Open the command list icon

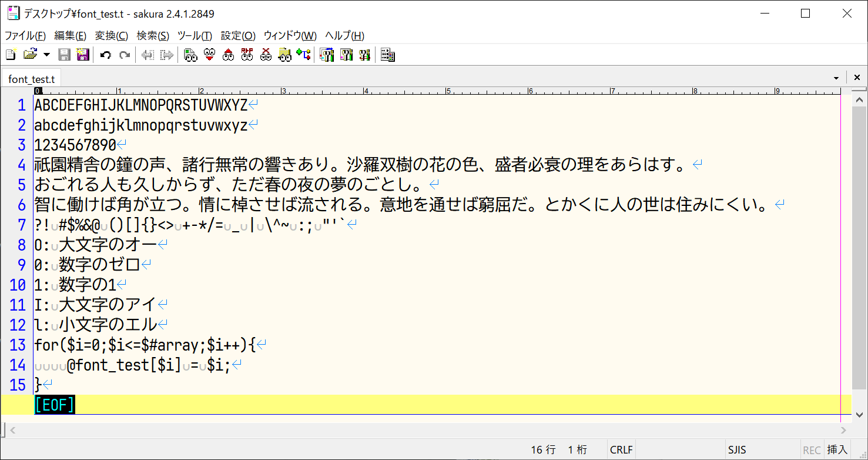click(x=387, y=55)
